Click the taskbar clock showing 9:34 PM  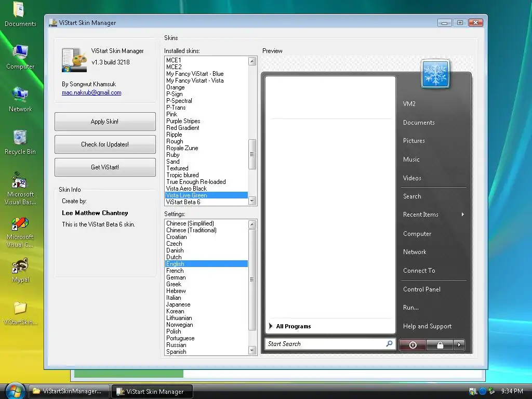pos(512,391)
